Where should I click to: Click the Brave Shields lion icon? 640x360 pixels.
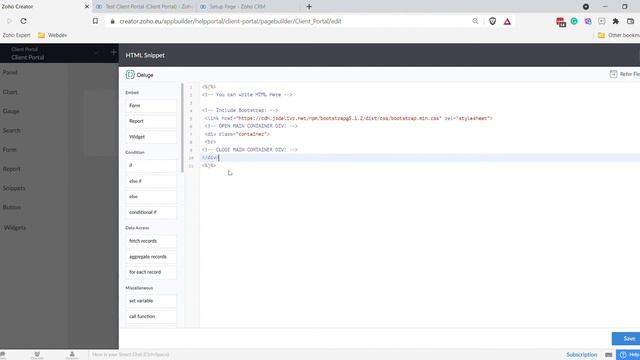[x=493, y=21]
